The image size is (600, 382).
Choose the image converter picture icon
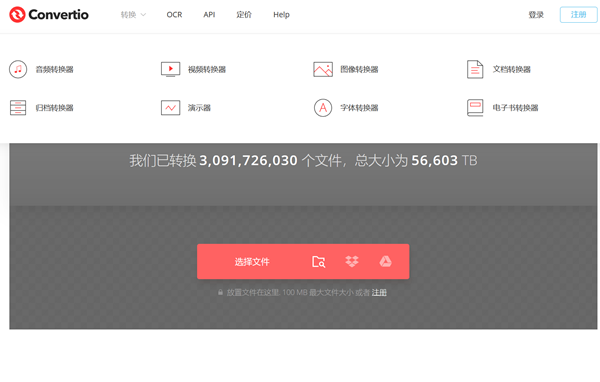tap(323, 69)
